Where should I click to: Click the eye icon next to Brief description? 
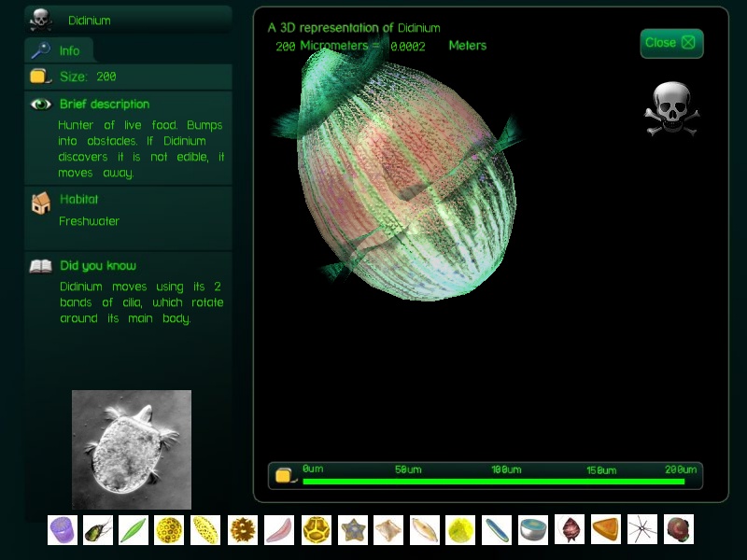41,105
